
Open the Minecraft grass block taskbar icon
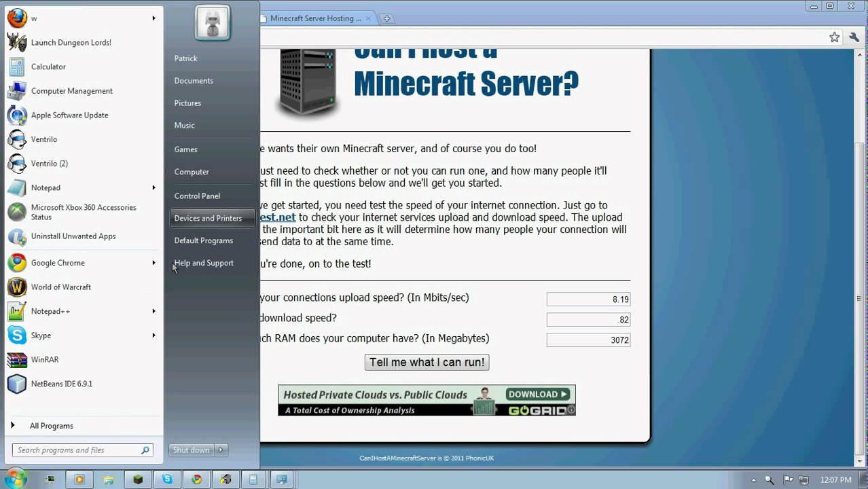[138, 479]
